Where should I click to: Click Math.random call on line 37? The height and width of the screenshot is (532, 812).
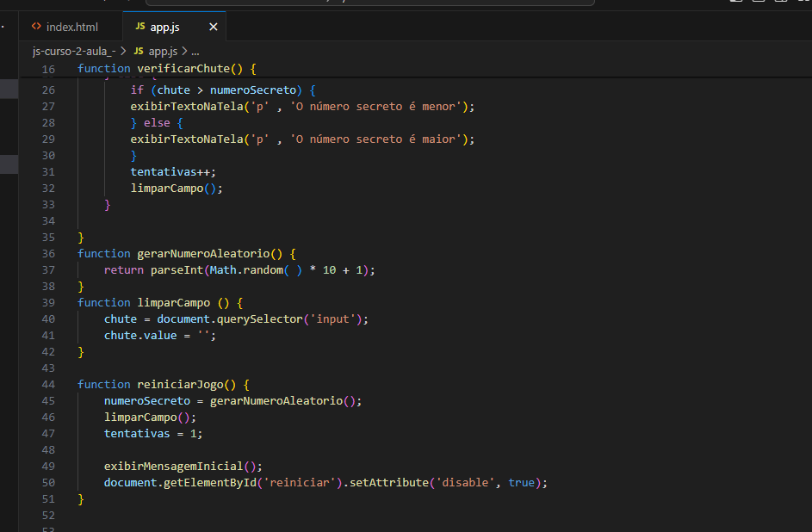pos(256,270)
